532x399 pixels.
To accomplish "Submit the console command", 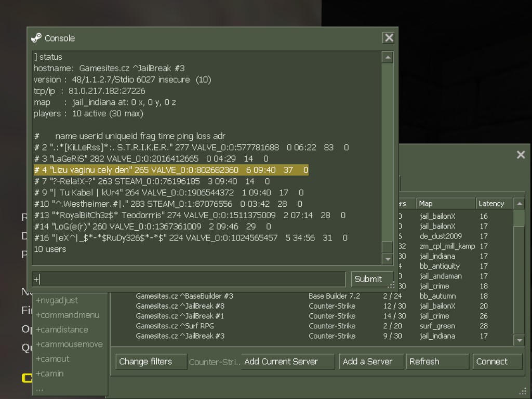I will 371,279.
